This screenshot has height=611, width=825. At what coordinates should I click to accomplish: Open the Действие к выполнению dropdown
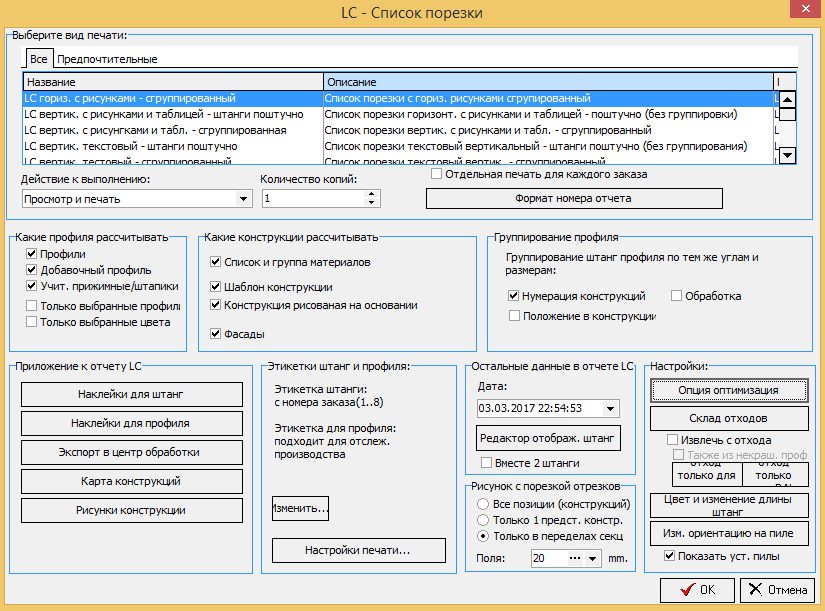click(243, 199)
